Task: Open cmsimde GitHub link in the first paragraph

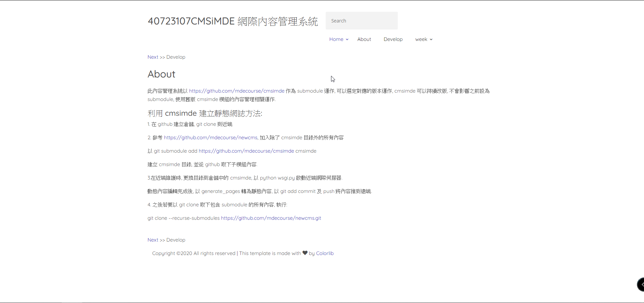Action: click(x=236, y=91)
